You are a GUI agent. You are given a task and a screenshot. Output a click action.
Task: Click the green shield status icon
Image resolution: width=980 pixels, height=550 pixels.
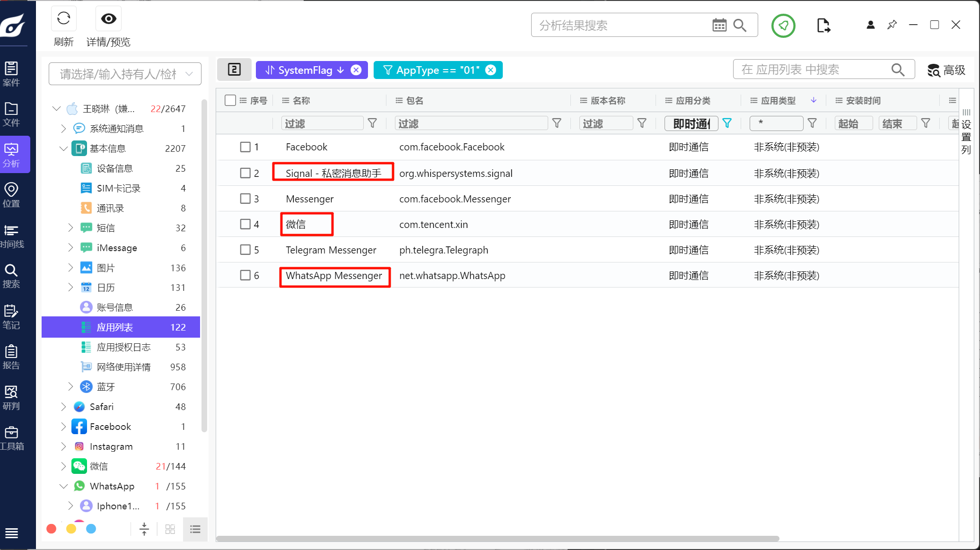tap(783, 26)
